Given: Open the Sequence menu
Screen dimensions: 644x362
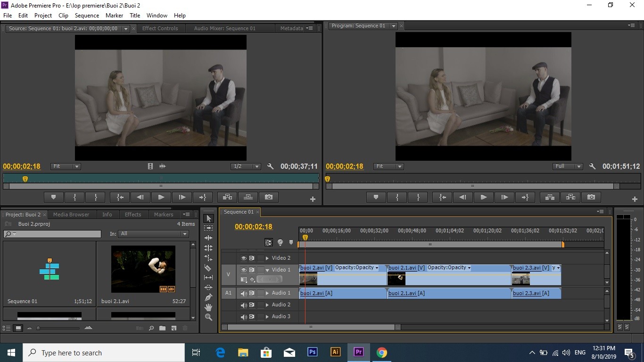Looking at the screenshot, I should (87, 16).
